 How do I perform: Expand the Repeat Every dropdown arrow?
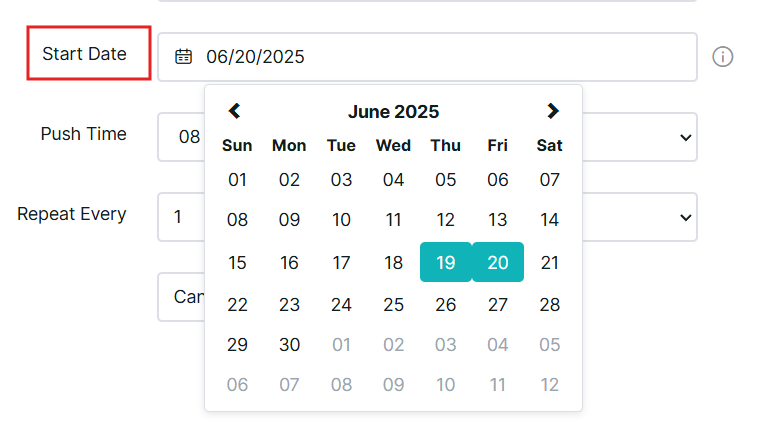(686, 217)
